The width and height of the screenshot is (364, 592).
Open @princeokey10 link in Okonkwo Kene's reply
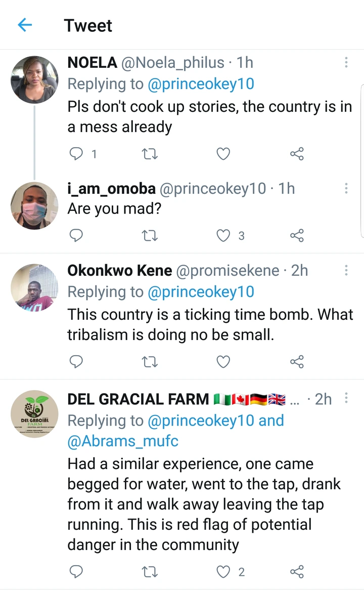coord(201,292)
